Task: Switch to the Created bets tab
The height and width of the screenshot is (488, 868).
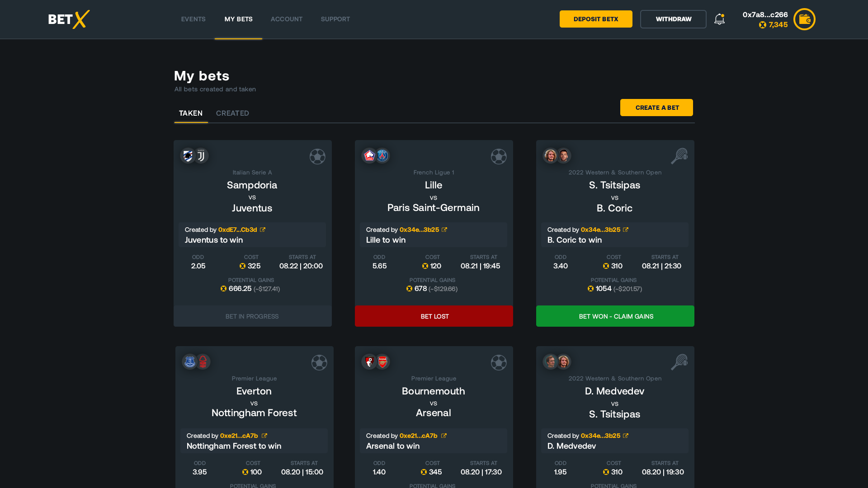Action: 232,113
